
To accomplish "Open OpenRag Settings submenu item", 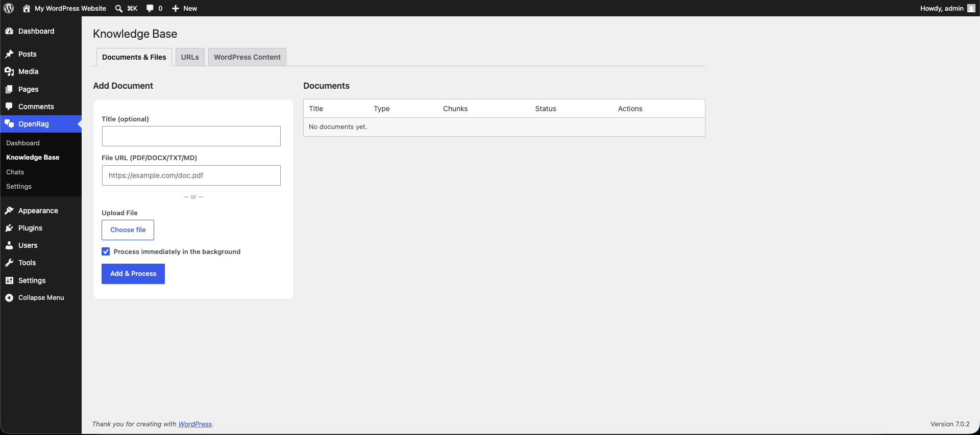I will pos(19,187).
